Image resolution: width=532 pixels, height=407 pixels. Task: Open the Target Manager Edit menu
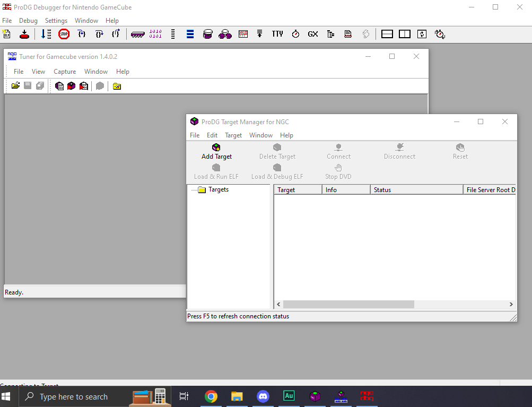(x=212, y=135)
